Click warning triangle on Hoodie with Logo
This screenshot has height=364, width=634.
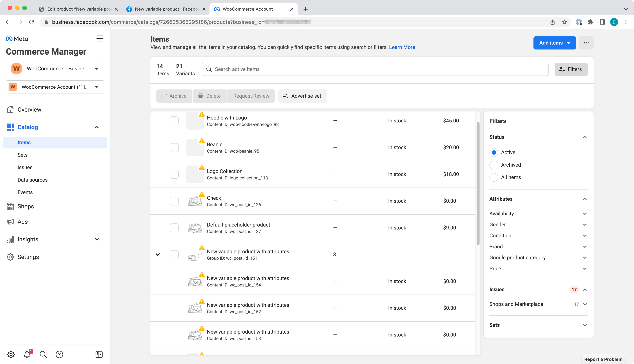(202, 114)
